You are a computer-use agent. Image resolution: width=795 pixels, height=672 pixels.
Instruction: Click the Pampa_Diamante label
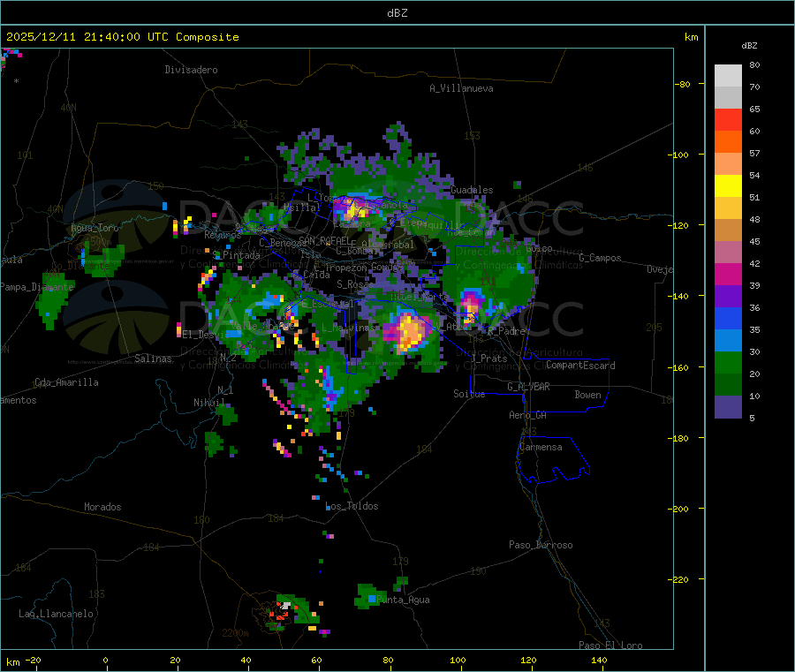pyautogui.click(x=37, y=287)
